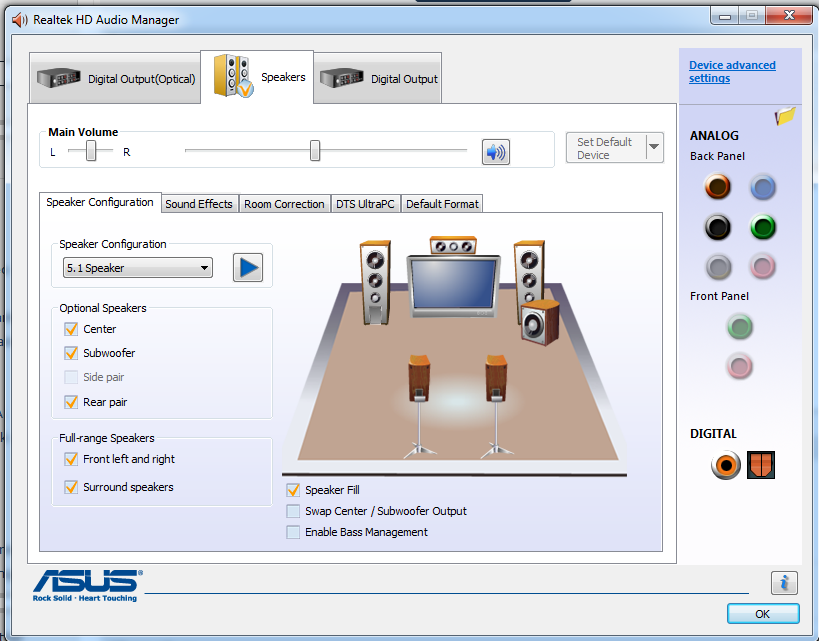Click the Realtek audio icon in title bar
This screenshot has width=819, height=641.
(19, 20)
